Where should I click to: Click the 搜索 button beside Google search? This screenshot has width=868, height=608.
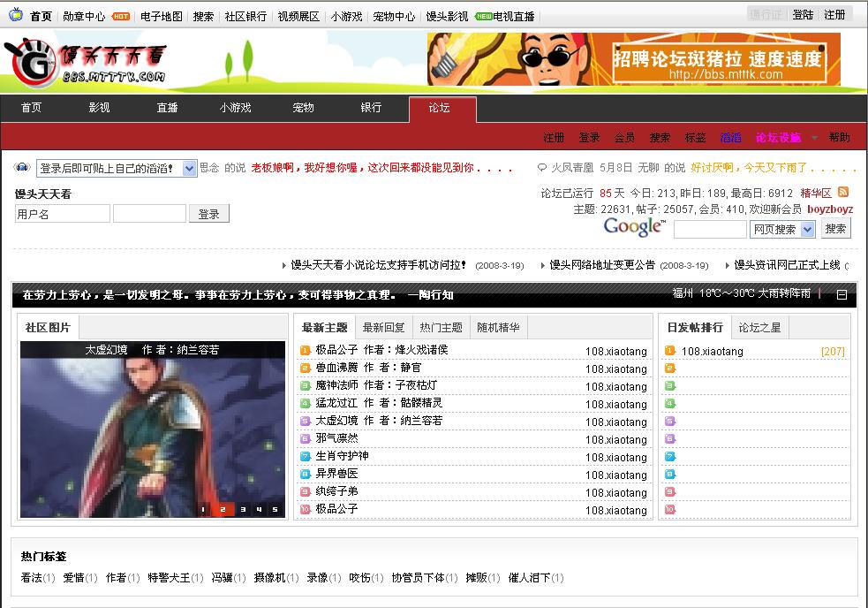pos(835,229)
